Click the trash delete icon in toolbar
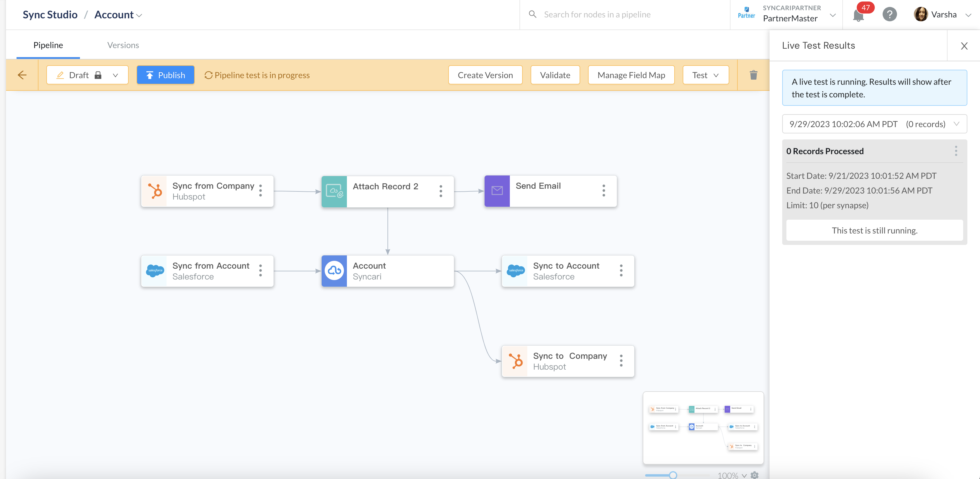Image resolution: width=980 pixels, height=479 pixels. (753, 75)
